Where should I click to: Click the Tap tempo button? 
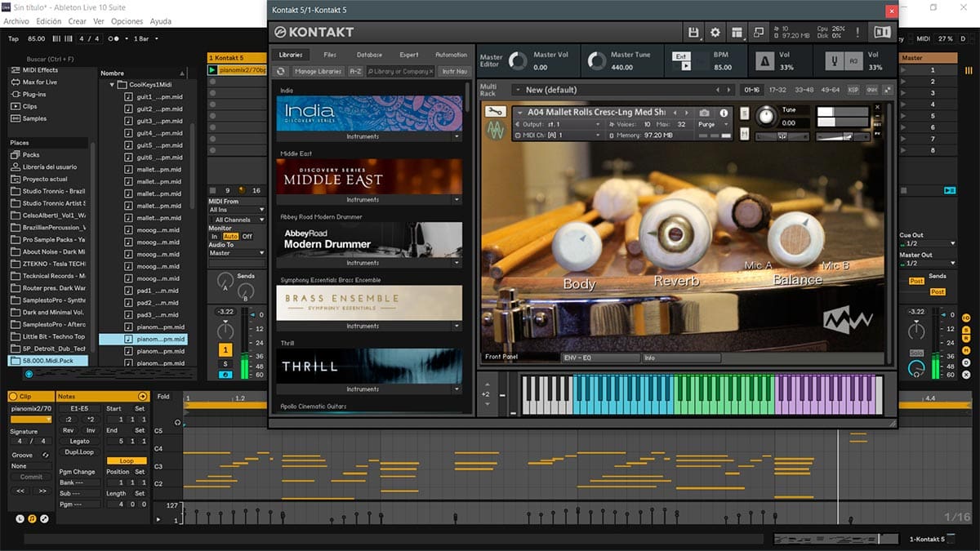coord(13,38)
